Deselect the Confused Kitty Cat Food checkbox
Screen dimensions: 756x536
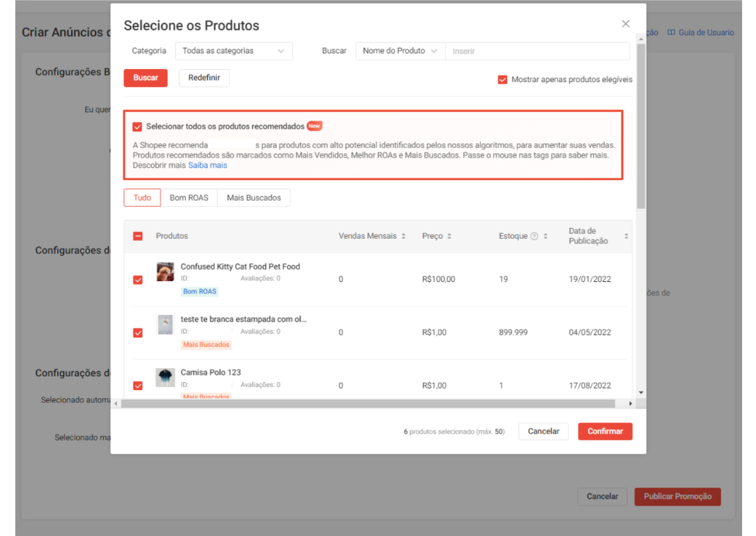tap(138, 280)
